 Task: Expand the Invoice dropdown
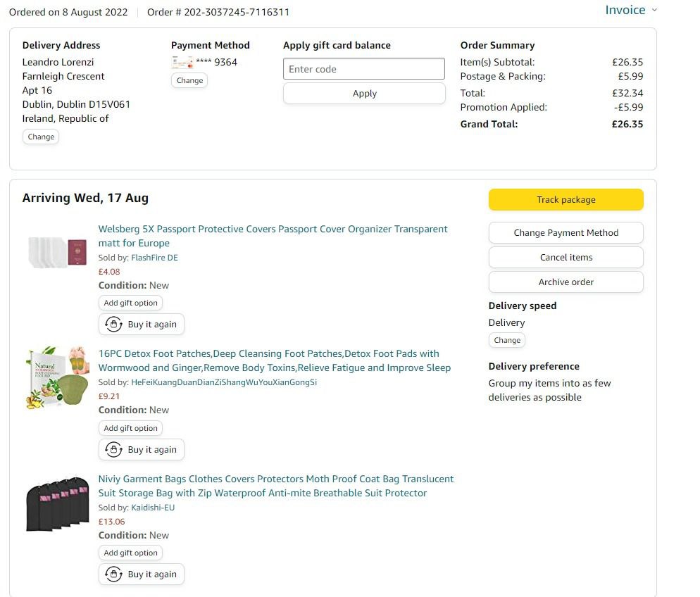631,10
